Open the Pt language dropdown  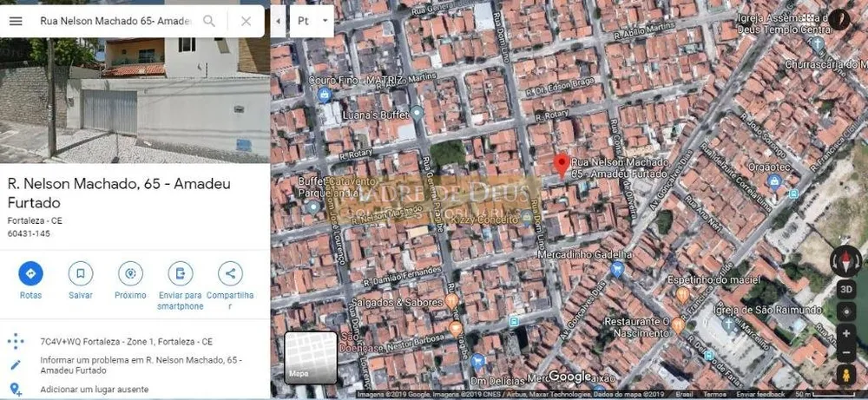[312, 21]
